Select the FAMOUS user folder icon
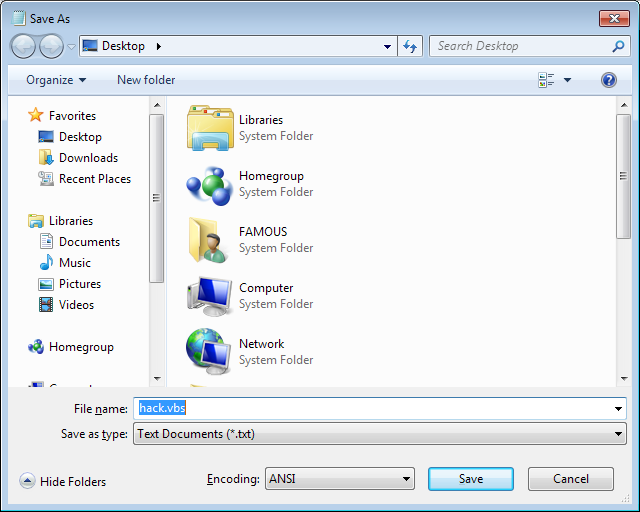Screen dimensions: 640x512 208,240
